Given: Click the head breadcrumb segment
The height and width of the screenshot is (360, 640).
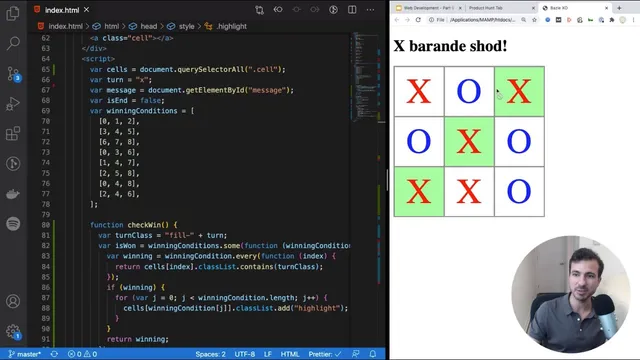Looking at the screenshot, I should click(149, 26).
